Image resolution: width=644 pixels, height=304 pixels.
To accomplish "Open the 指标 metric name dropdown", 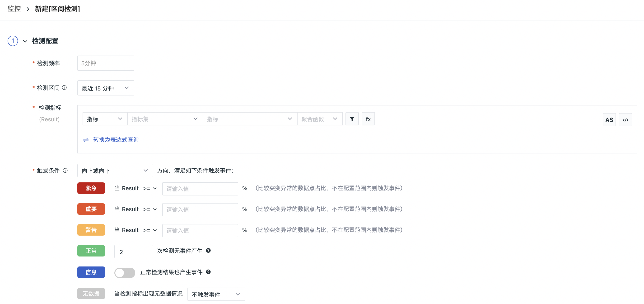I will click(x=250, y=119).
